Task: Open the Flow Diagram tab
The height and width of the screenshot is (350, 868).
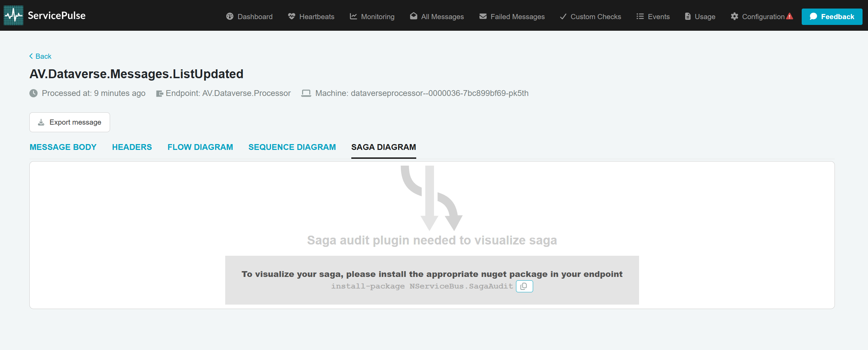Action: [200, 147]
